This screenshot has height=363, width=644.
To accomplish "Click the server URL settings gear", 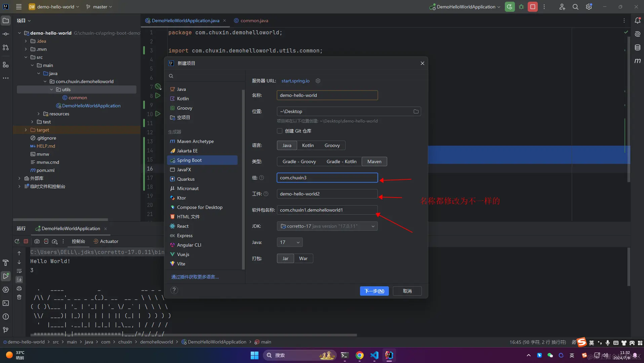I will point(318,81).
